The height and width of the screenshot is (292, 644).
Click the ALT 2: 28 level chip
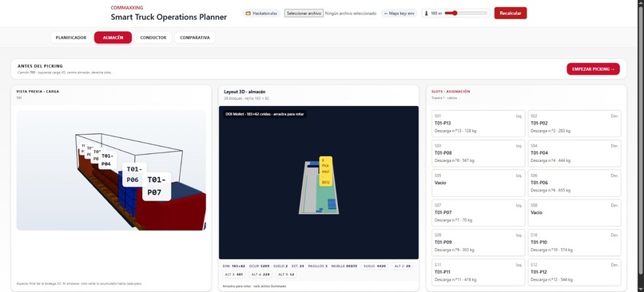(403, 266)
